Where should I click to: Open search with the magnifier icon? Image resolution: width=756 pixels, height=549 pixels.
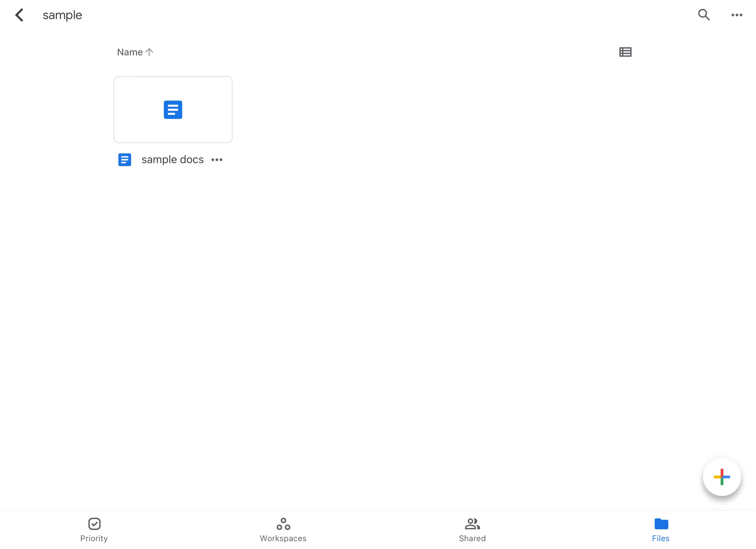(x=704, y=15)
